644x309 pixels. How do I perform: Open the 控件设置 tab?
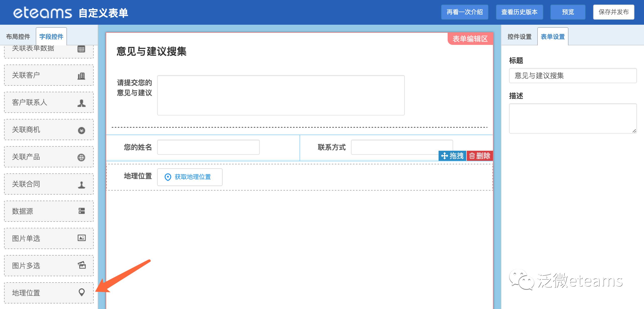pos(519,37)
